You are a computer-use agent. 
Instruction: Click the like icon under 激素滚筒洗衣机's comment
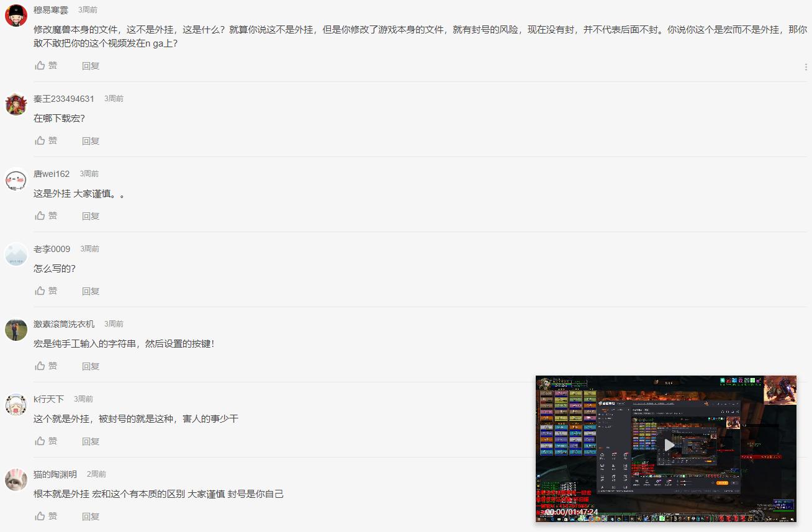(40, 366)
